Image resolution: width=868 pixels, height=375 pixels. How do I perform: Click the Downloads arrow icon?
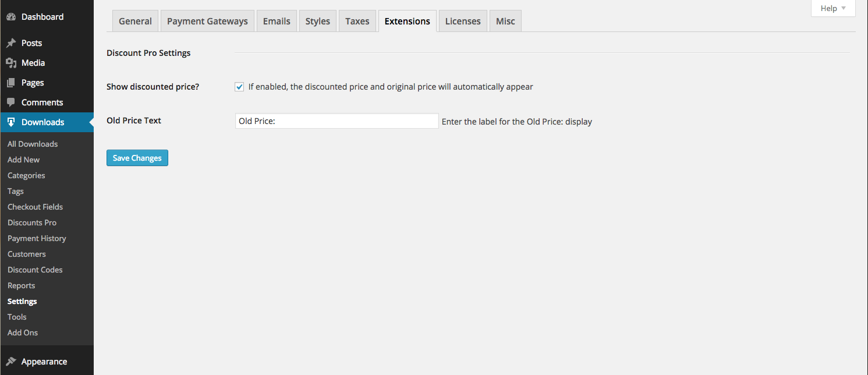(11, 122)
